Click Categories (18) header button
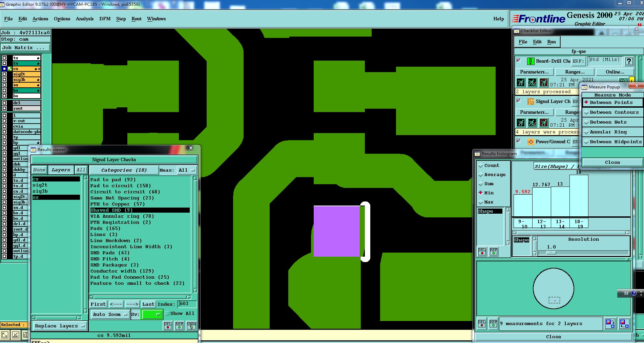644x343 pixels. (124, 170)
